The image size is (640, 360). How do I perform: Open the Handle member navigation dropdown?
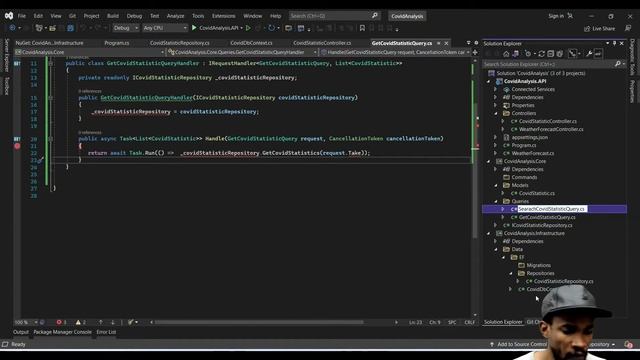(x=395, y=52)
